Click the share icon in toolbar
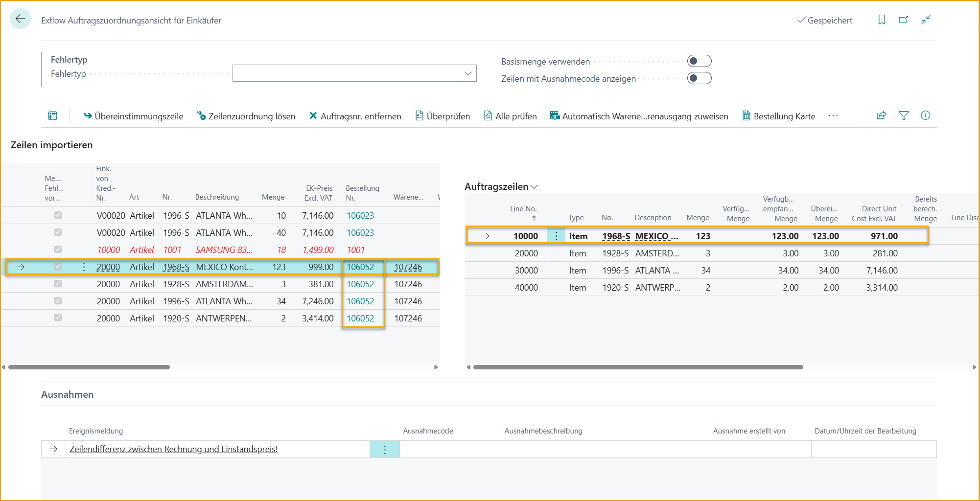Screen dimensions: 980x501 pyautogui.click(x=881, y=115)
